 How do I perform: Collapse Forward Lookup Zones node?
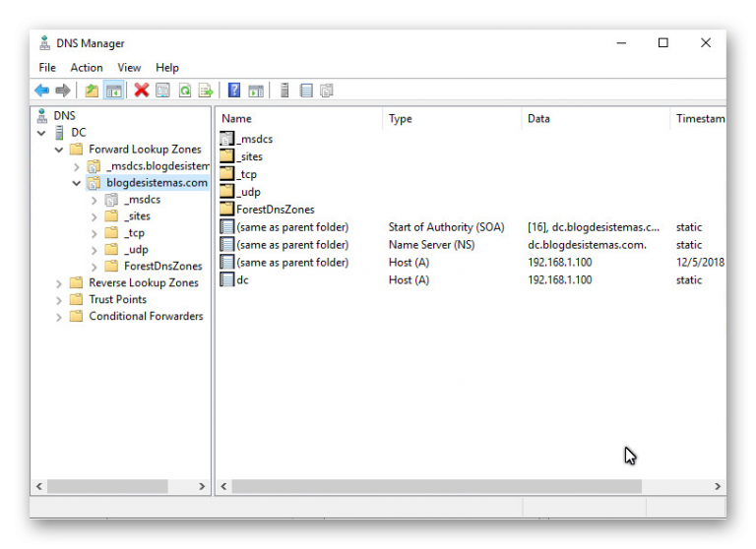coord(59,150)
